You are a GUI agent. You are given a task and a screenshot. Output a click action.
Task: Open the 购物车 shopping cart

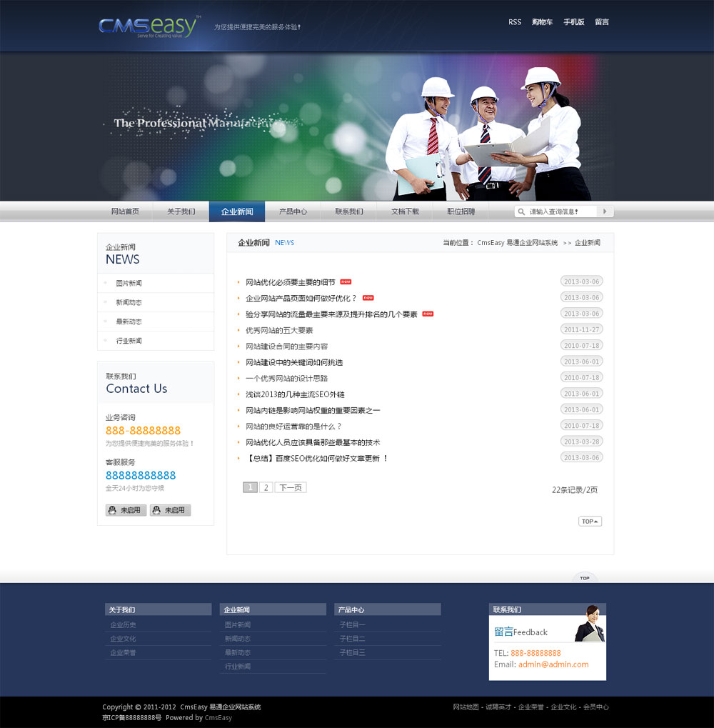coord(542,22)
